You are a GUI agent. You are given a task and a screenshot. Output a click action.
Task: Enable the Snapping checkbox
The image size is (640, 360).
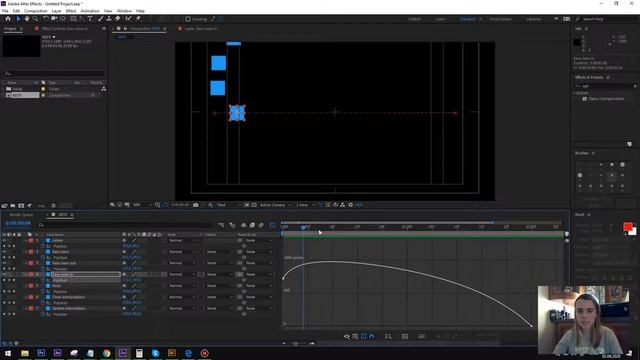pyautogui.click(x=188, y=19)
